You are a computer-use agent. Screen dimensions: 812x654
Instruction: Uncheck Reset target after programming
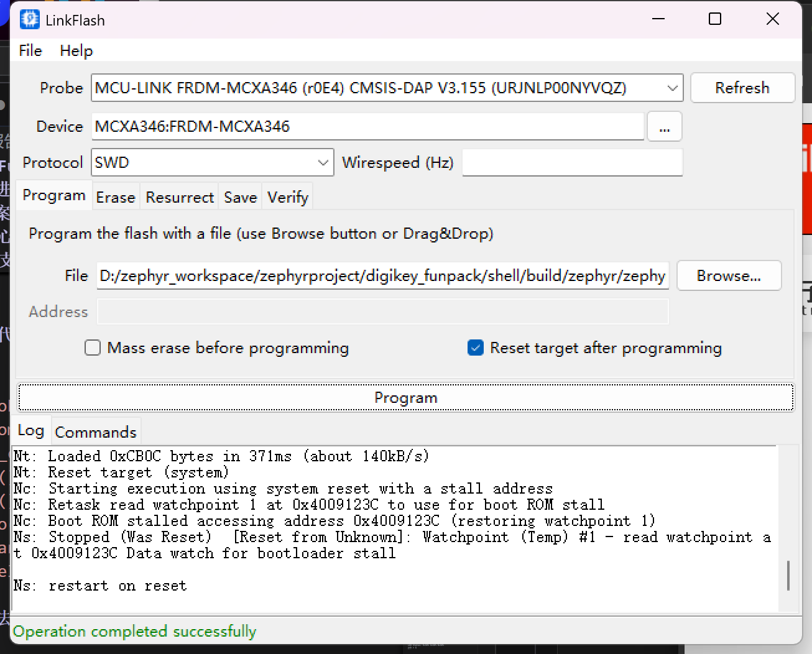click(476, 348)
